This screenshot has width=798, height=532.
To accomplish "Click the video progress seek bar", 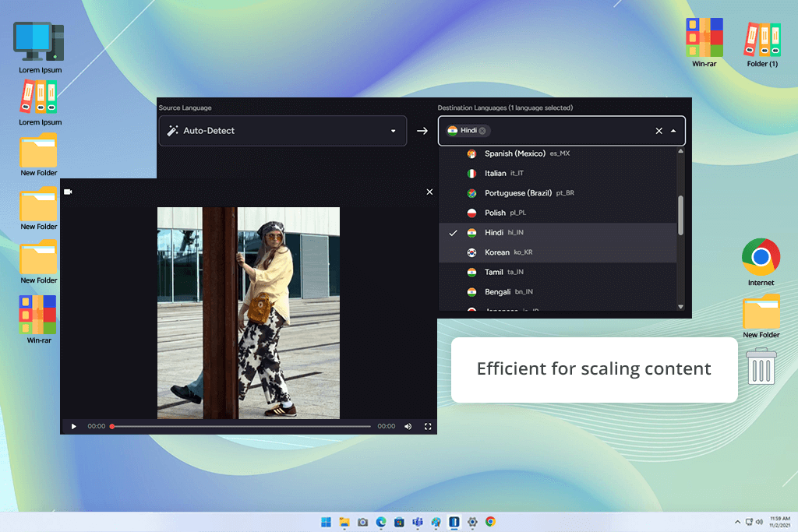I will tap(242, 426).
